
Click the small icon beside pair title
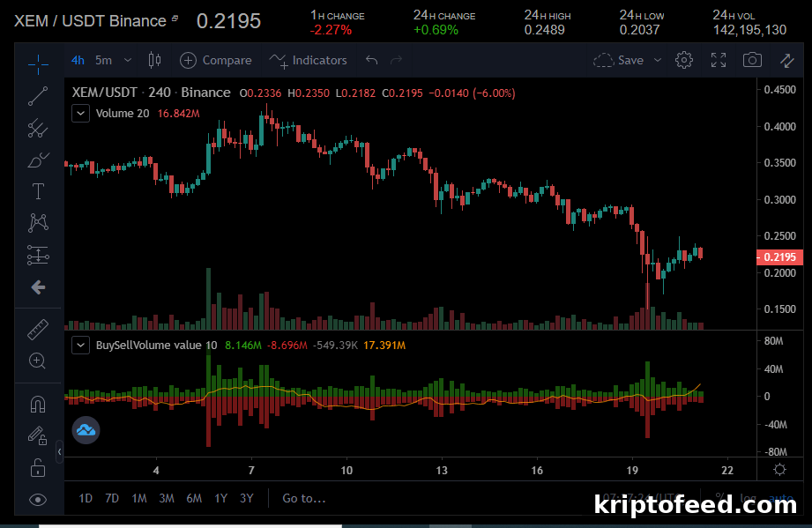pyautogui.click(x=175, y=19)
